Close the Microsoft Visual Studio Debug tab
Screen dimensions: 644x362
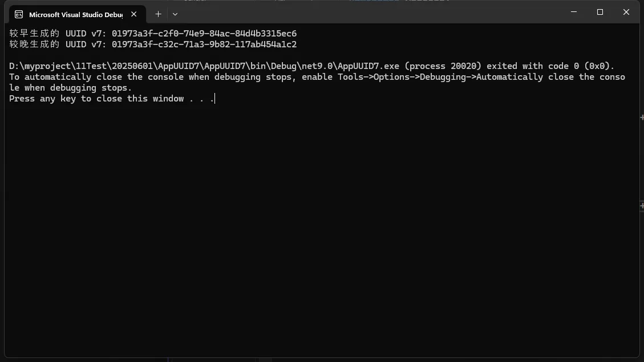click(134, 14)
